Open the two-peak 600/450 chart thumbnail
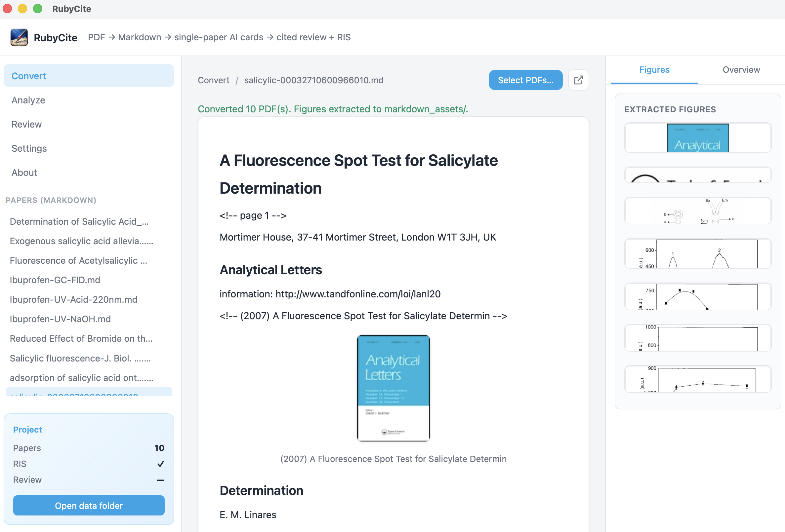 click(x=697, y=253)
